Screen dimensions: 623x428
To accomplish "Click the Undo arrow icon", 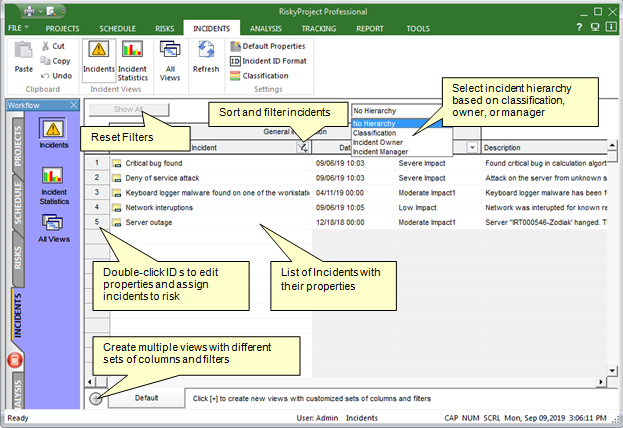I will click(x=45, y=76).
